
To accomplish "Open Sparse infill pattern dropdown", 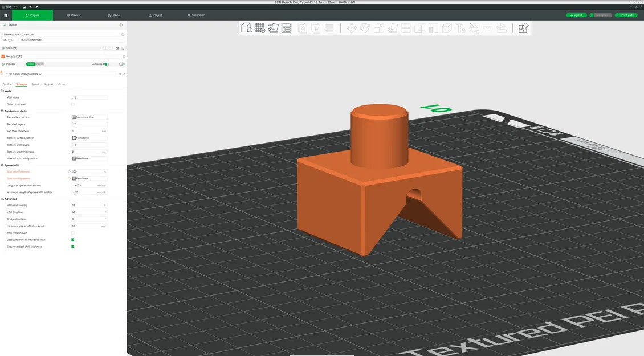I will tap(89, 179).
